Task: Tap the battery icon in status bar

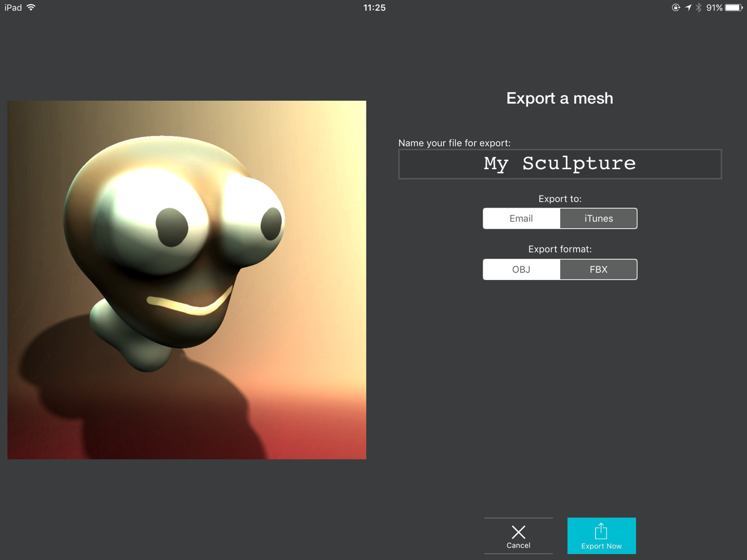Action: click(x=734, y=8)
